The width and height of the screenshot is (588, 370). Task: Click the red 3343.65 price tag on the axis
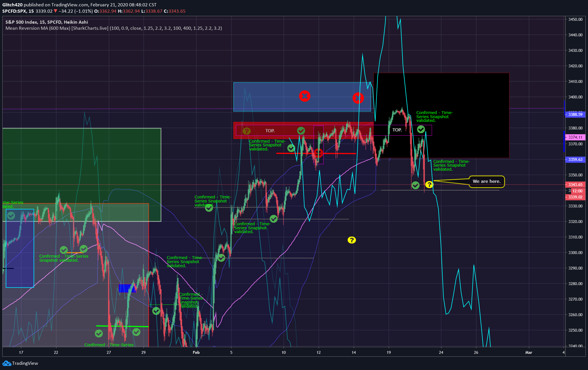(x=575, y=185)
